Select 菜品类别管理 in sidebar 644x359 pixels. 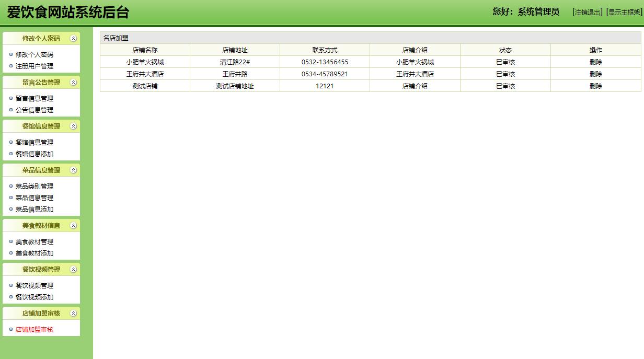click(x=34, y=186)
